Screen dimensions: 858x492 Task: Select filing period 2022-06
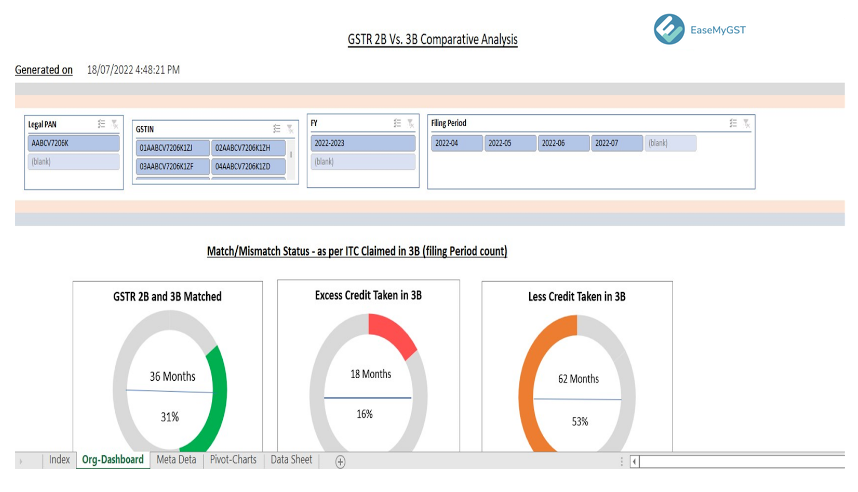(564, 143)
